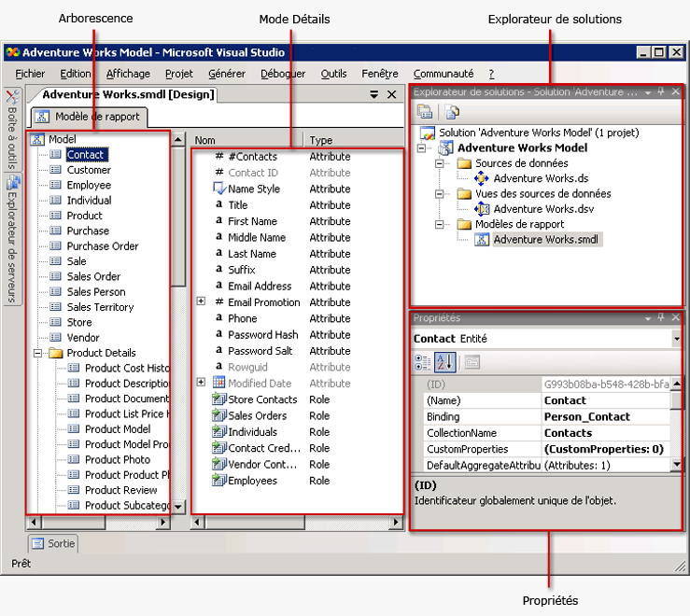The height and width of the screenshot is (616, 690).
Task: Select the Customer entity in tree
Action: 89,170
